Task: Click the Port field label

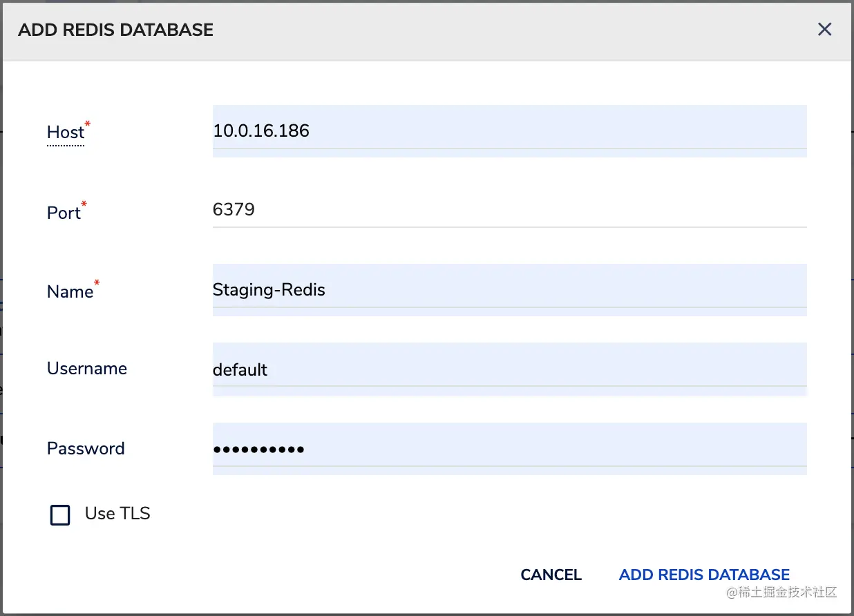Action: pos(64,213)
